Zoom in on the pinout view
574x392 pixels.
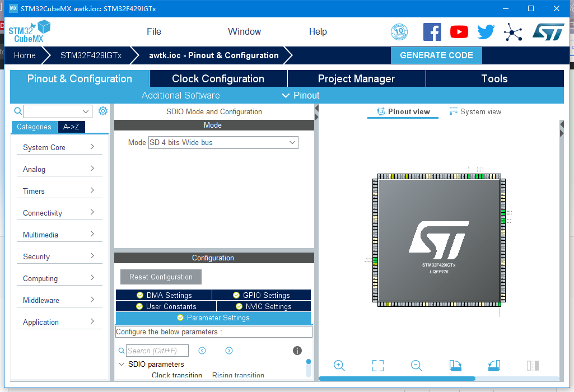point(339,365)
